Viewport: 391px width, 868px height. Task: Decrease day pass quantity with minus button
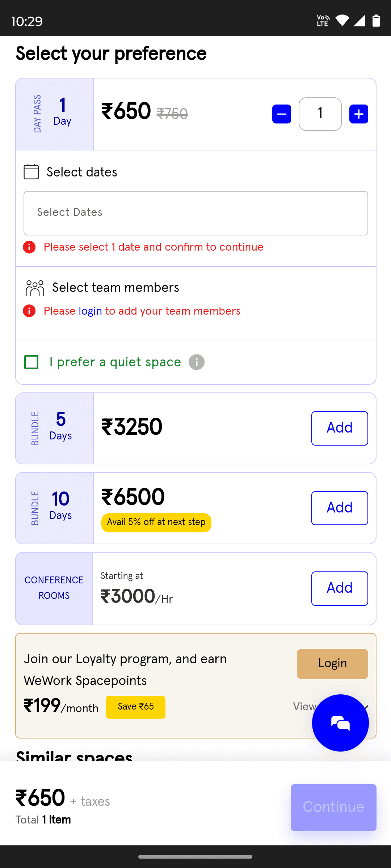(282, 114)
